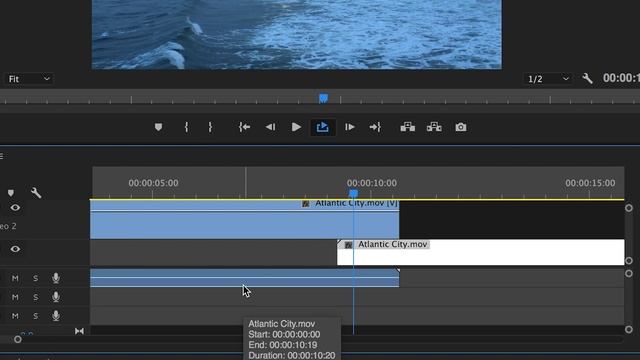Click the Extract button

pos(434,127)
